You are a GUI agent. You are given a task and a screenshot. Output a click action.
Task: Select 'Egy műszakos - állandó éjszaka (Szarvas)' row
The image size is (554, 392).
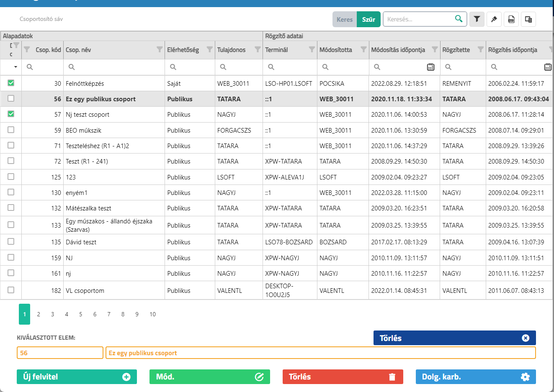pyautogui.click(x=276, y=225)
